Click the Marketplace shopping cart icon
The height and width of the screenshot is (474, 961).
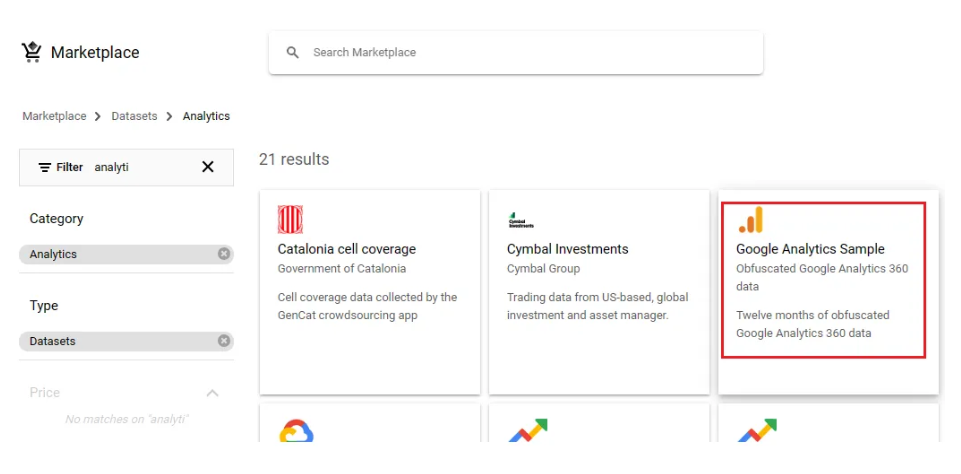point(31,52)
